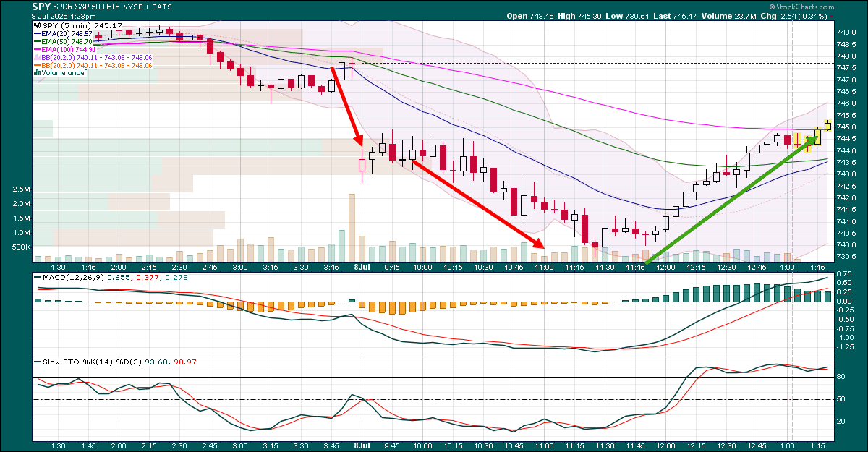Click 1:15 on the bottom time axis
868x452 pixels.
coord(817,446)
